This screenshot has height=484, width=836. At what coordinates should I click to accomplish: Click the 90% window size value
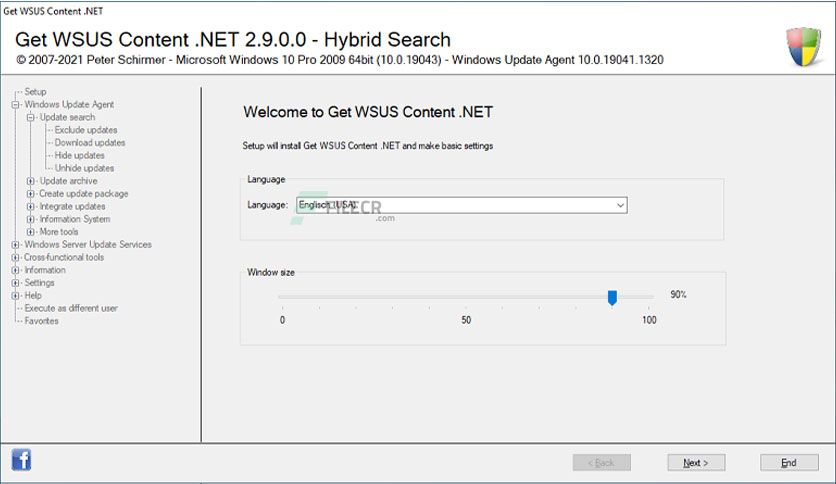click(x=678, y=295)
